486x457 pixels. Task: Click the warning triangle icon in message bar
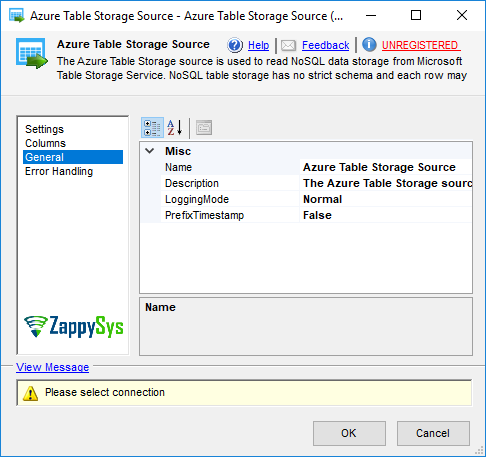point(30,393)
